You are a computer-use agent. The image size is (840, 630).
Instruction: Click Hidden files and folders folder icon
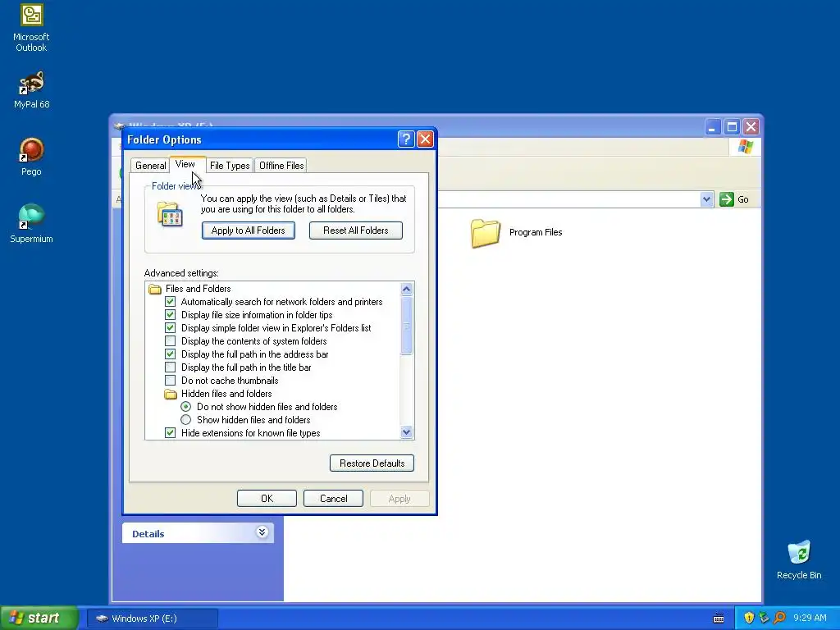click(171, 394)
